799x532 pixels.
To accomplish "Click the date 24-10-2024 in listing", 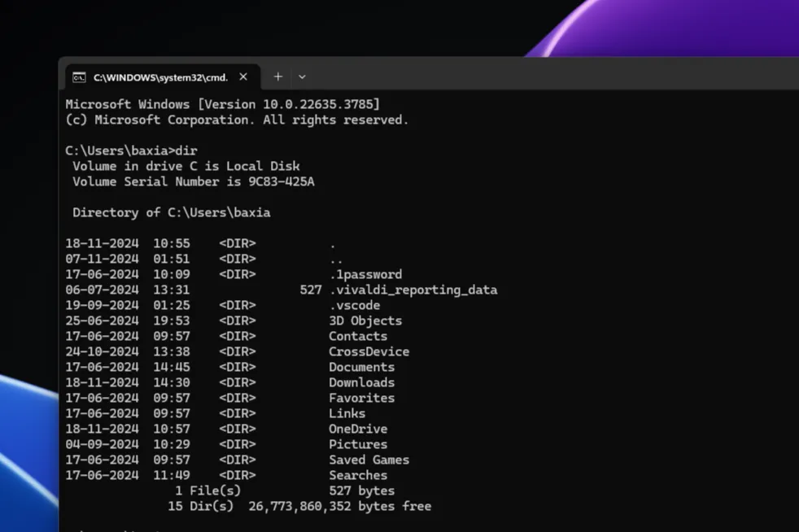I will pyautogui.click(x=102, y=351).
